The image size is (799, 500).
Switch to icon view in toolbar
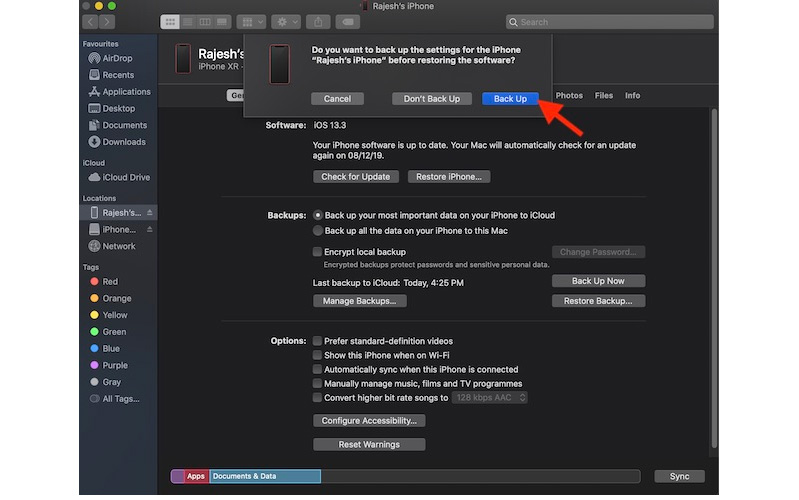[169, 21]
